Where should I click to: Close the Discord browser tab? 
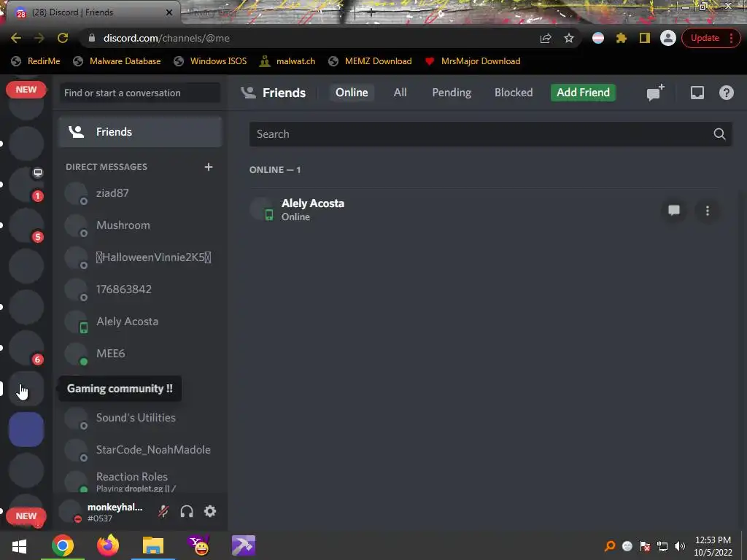coord(169,12)
